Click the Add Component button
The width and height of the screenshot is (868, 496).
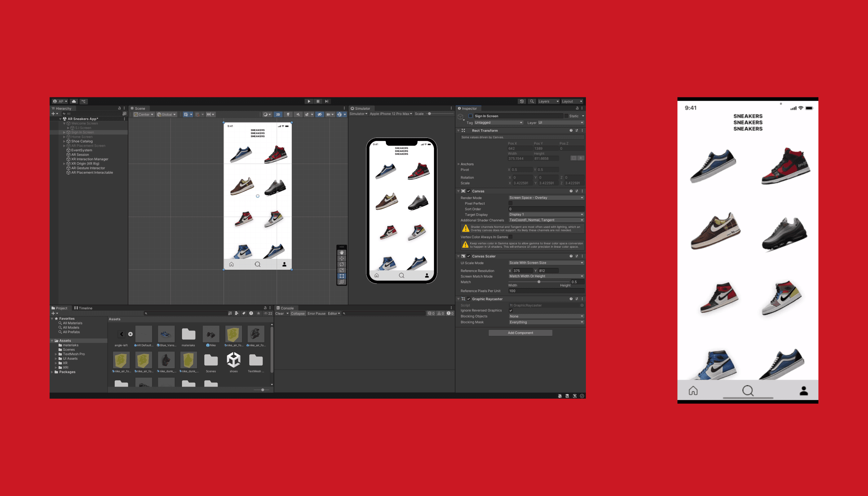[x=520, y=333]
